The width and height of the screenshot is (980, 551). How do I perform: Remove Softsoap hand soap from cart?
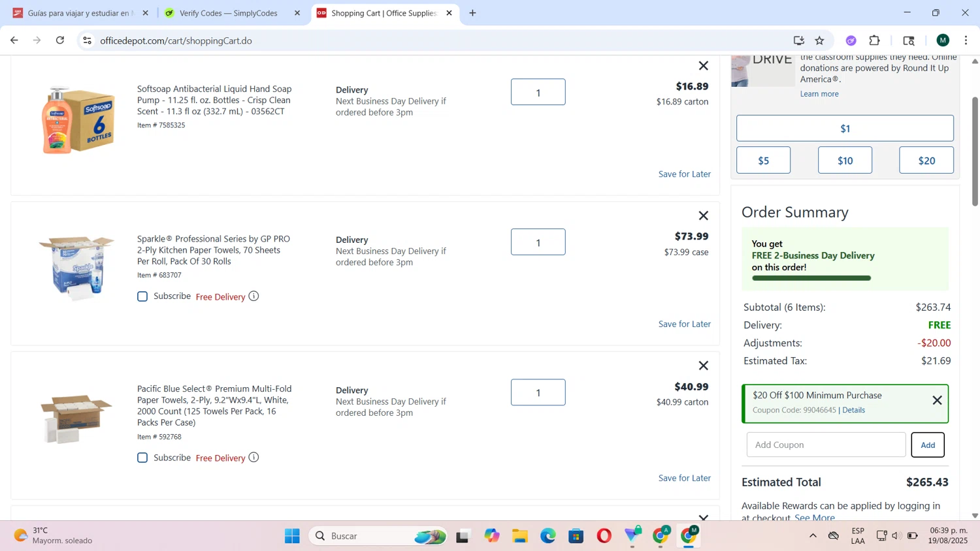click(703, 65)
